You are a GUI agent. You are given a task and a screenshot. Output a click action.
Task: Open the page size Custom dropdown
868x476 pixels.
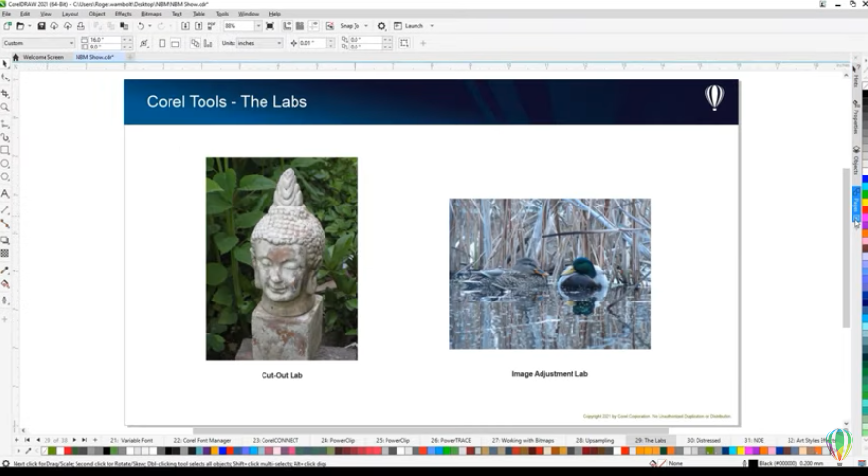38,43
